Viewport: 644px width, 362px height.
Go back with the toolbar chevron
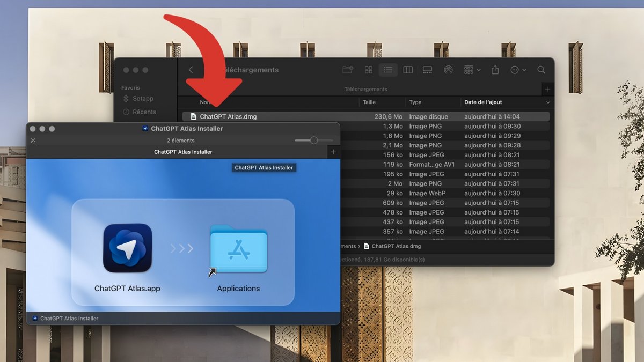pyautogui.click(x=191, y=70)
